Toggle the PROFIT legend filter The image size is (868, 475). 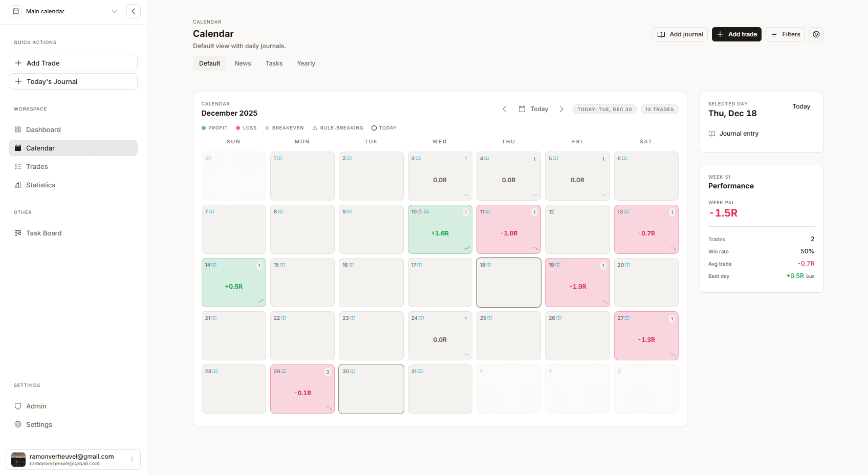(214, 127)
